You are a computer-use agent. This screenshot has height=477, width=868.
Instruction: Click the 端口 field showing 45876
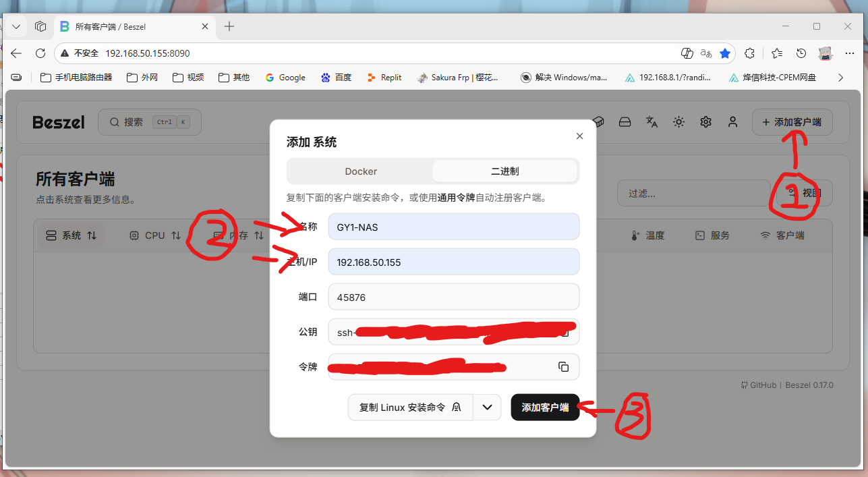click(x=454, y=297)
